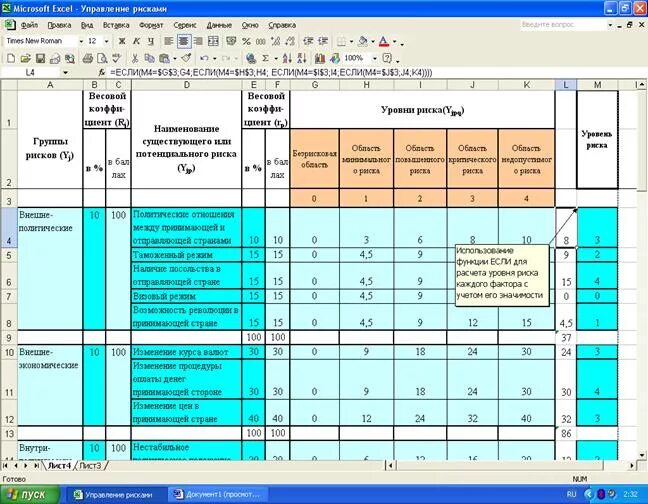Open borders dropdown arrow
Screen dimensions: 648x504
click(x=351, y=41)
